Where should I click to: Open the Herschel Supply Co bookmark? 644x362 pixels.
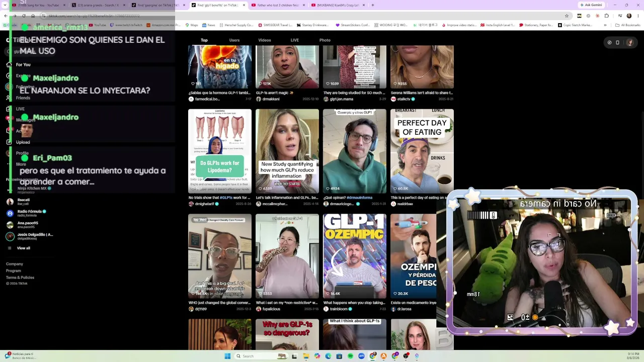236,25
